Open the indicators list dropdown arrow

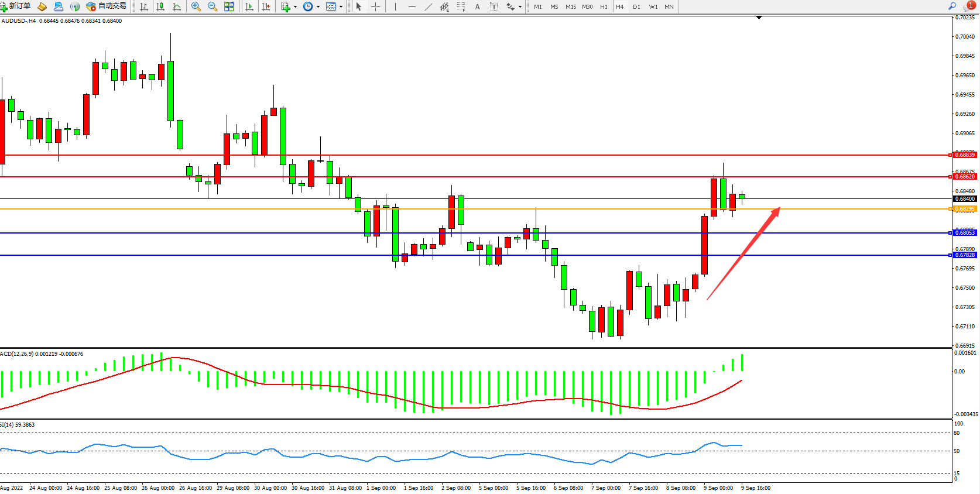tap(295, 7)
